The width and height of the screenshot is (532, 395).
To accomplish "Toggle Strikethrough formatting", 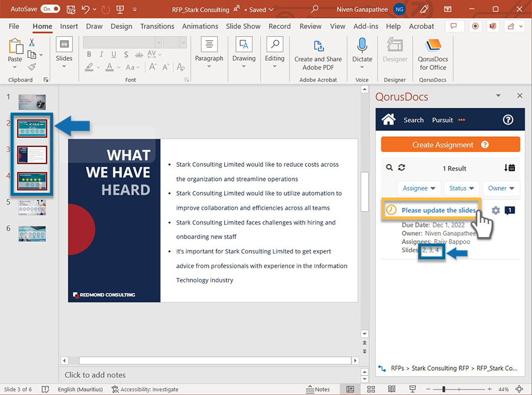I will 139,54.
